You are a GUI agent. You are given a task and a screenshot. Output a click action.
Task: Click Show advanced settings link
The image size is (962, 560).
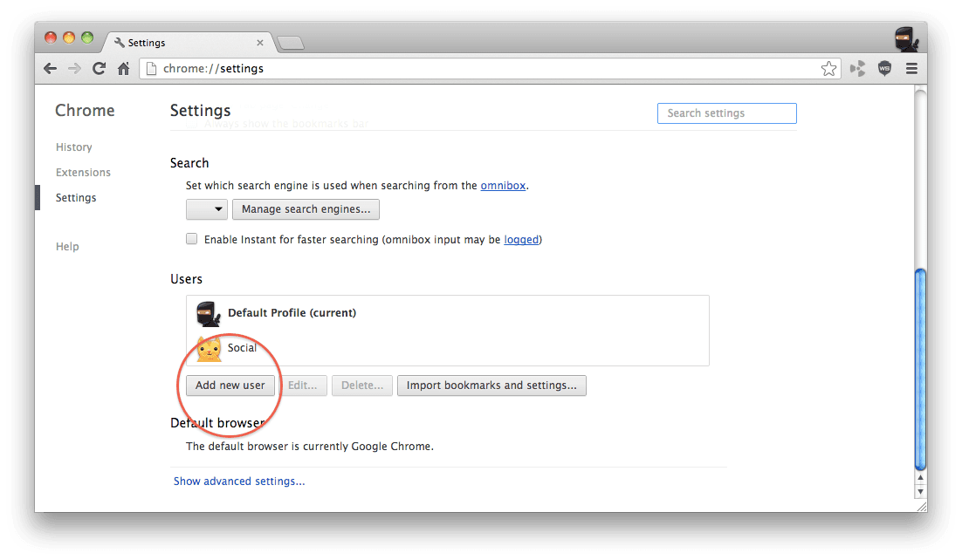pyautogui.click(x=239, y=481)
